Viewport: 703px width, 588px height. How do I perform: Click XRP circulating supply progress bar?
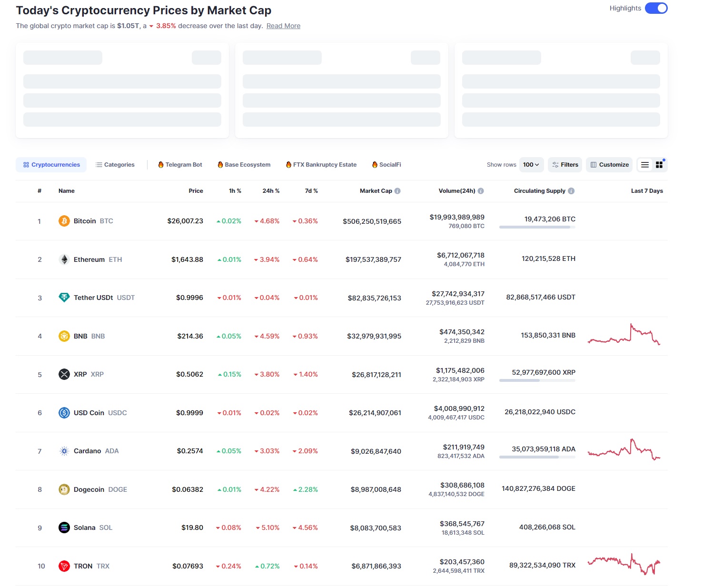(x=537, y=380)
